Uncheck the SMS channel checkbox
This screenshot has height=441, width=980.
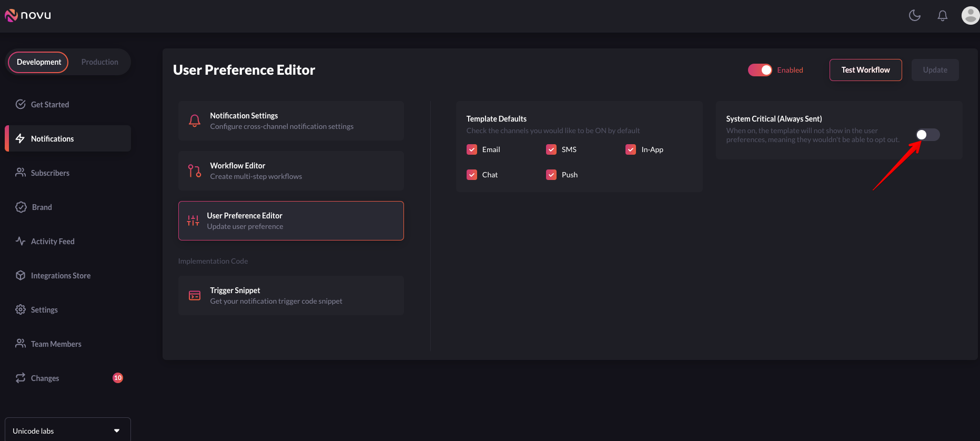[551, 149]
